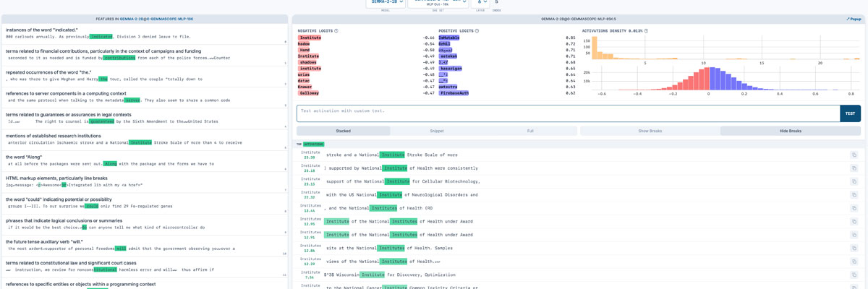Open feature: repeated occurrences of "the."

point(145,77)
